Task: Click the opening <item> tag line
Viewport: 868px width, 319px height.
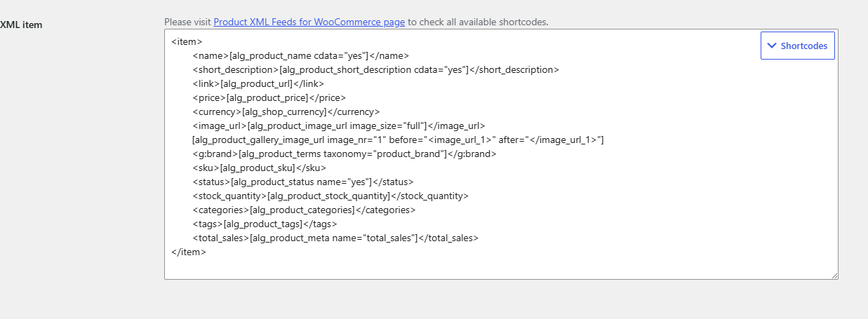Action: click(187, 42)
